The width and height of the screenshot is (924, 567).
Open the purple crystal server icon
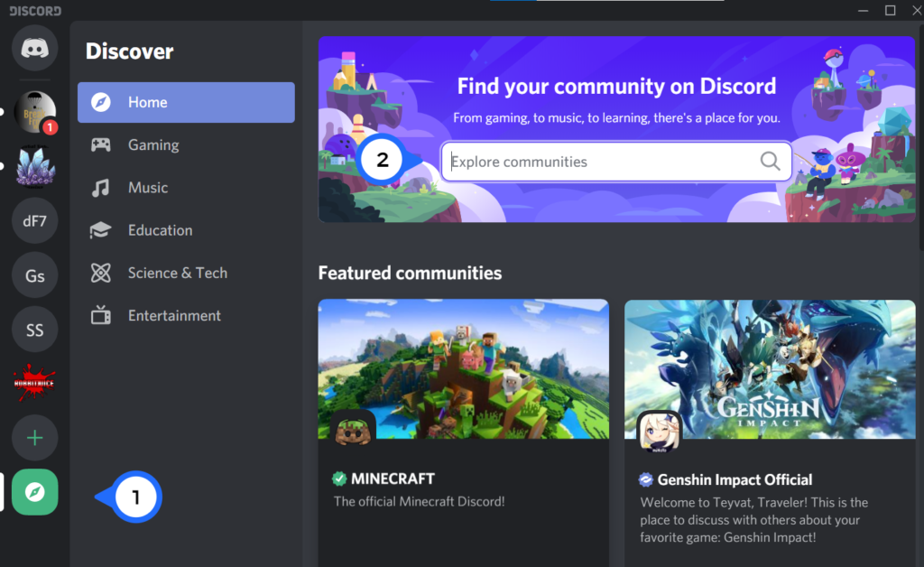coord(34,166)
